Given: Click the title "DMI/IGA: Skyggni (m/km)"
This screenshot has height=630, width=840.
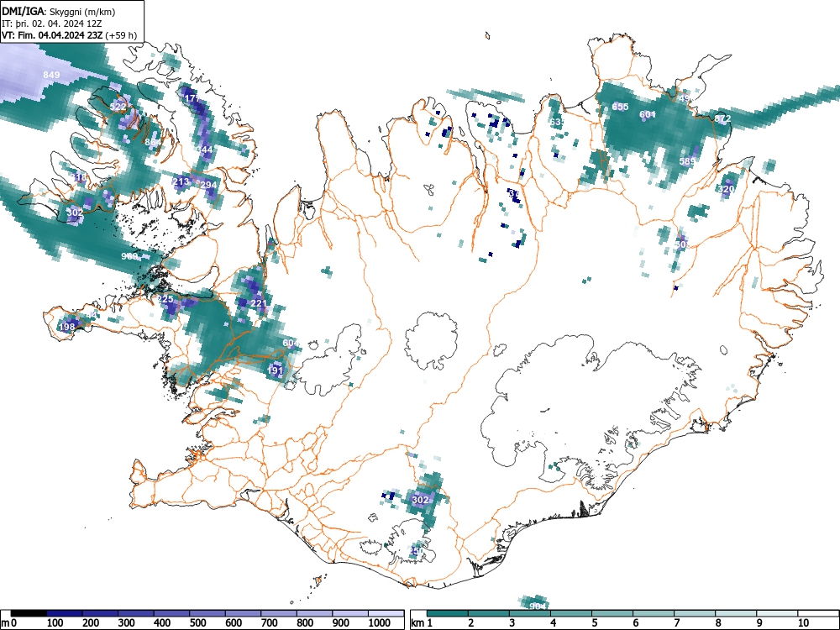Looking at the screenshot, I should pyautogui.click(x=59, y=12).
